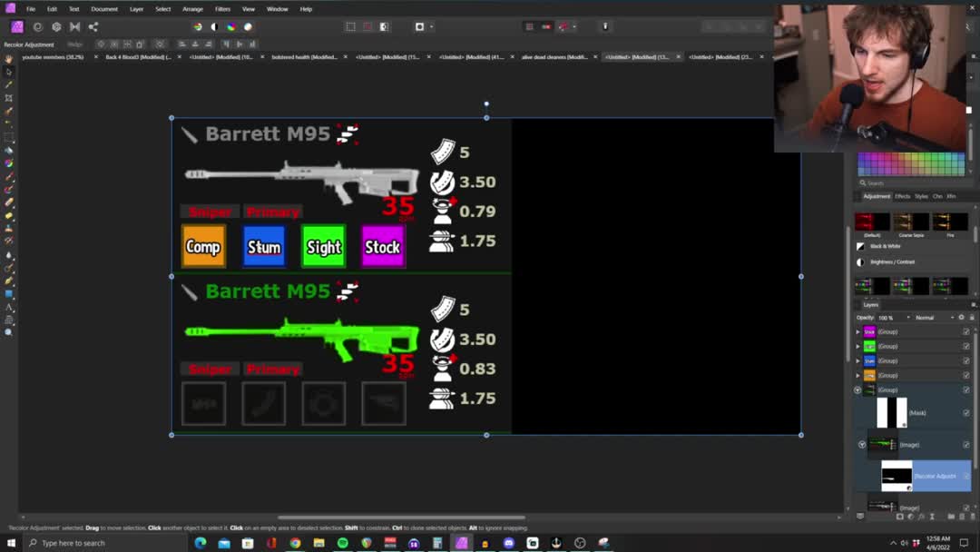The width and height of the screenshot is (980, 552).
Task: Click the Select All marquee toolbar icon
Action: coord(350,27)
